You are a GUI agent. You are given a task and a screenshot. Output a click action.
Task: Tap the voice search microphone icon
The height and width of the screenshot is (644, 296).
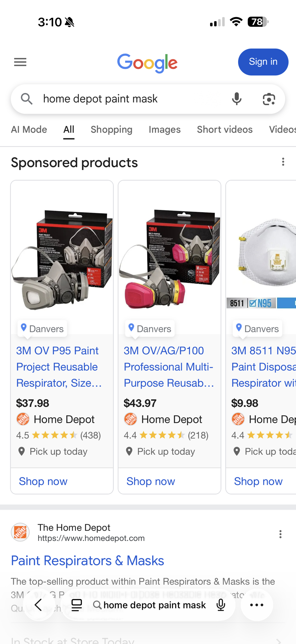236,99
